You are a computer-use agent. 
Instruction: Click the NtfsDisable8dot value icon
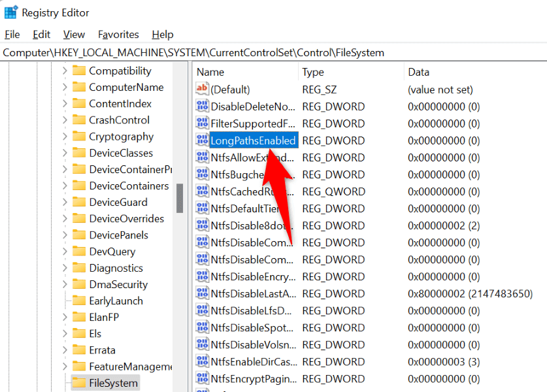pos(203,225)
